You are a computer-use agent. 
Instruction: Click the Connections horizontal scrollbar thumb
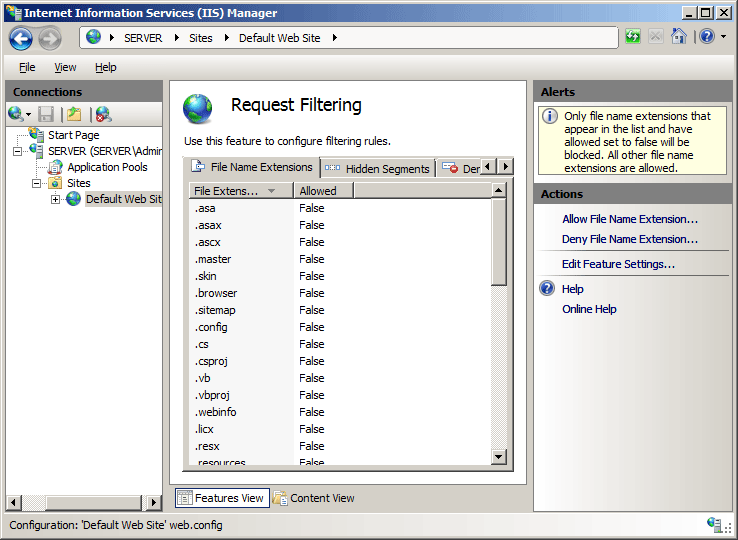(x=93, y=502)
